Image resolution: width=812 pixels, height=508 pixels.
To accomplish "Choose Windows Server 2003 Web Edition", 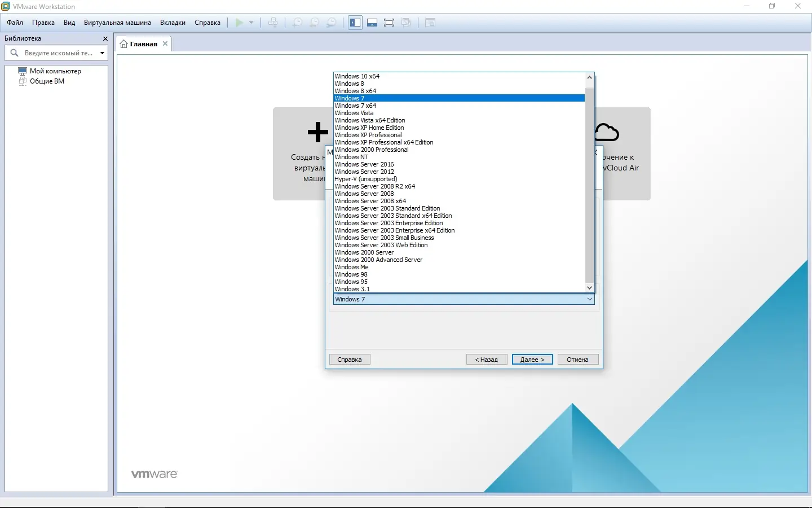I will [460, 245].
